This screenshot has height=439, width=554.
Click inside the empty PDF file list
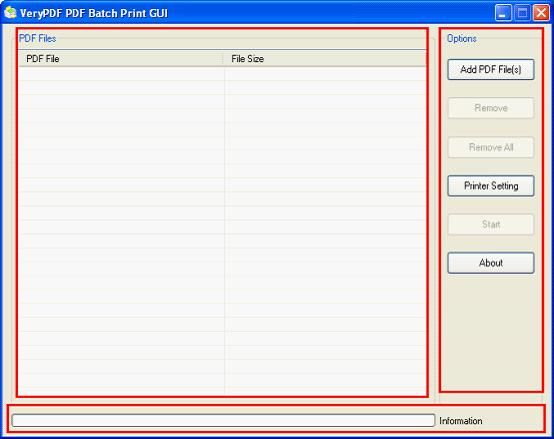223,231
